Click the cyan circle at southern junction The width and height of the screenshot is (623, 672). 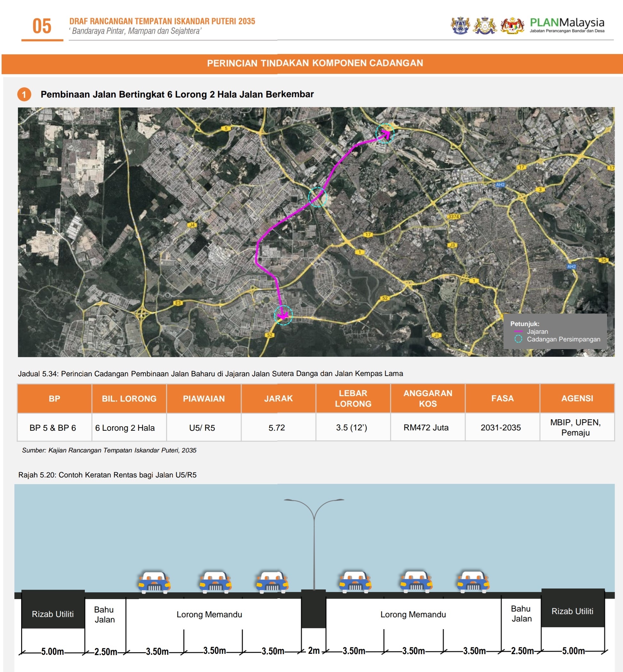[283, 315]
